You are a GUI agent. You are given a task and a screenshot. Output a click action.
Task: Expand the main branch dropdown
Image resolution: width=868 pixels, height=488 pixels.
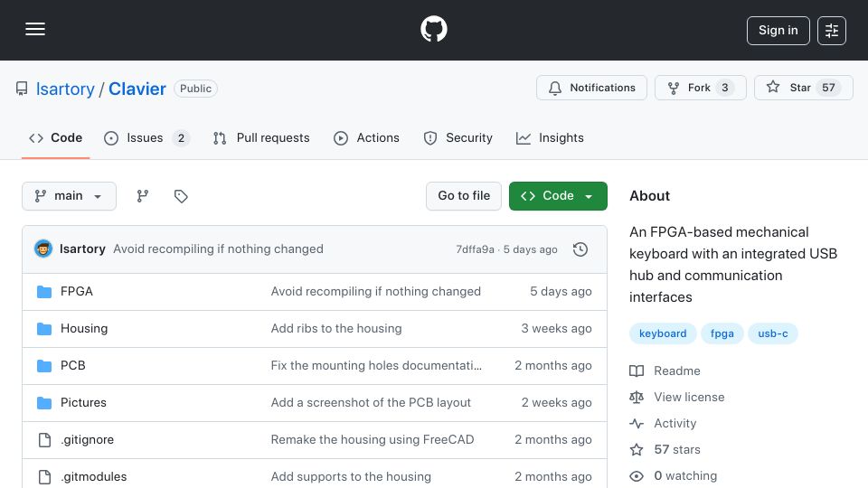tap(70, 196)
